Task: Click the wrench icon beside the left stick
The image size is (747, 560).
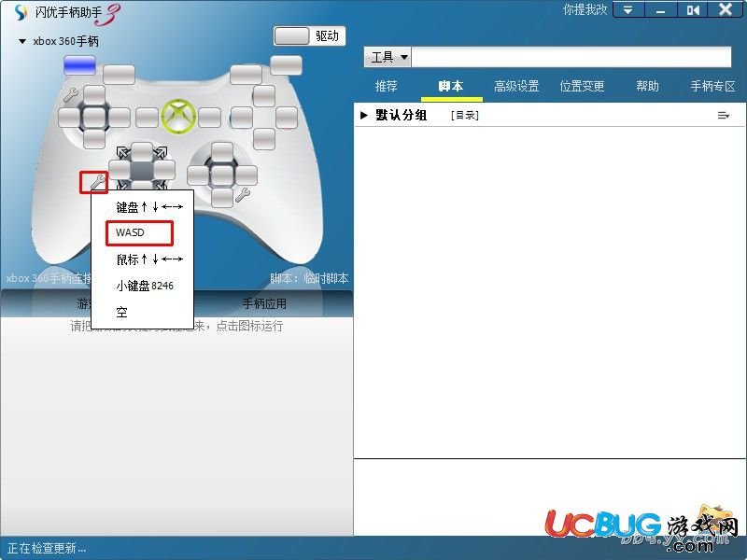Action: (x=71, y=95)
